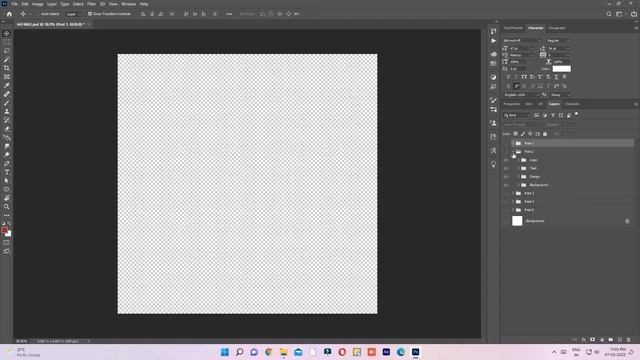640x360 pixels.
Task: Open the Adjustments panel icon in dock
Action: [x=493, y=77]
